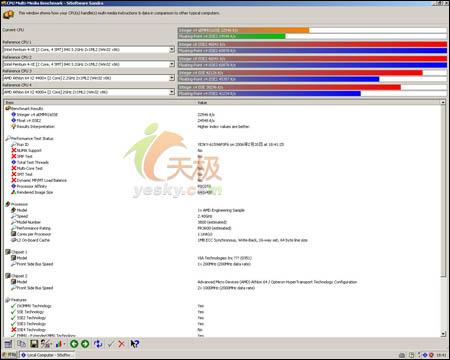Screen dimensions: 450x360
Task: Click the Local Computer taskbar button
Action: click(x=47, y=355)
